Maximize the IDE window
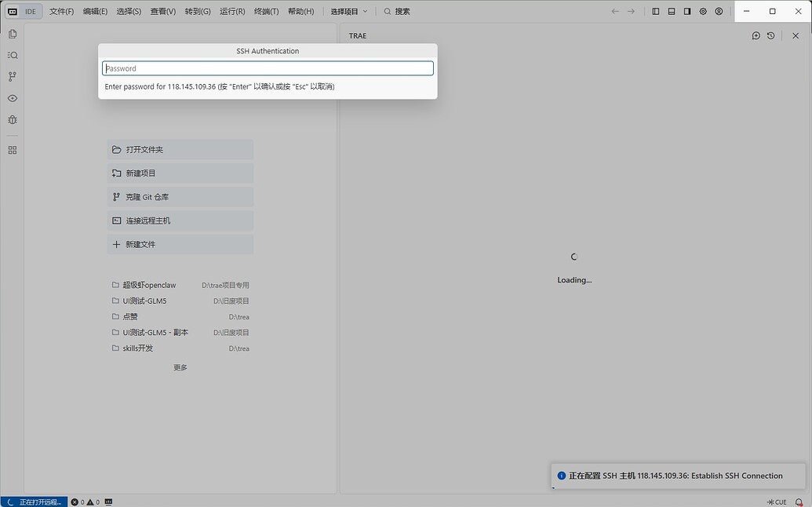812x507 pixels. click(x=773, y=12)
